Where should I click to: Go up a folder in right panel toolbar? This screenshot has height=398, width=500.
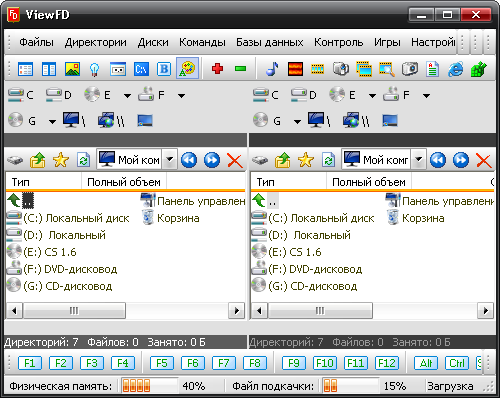[x=283, y=160]
